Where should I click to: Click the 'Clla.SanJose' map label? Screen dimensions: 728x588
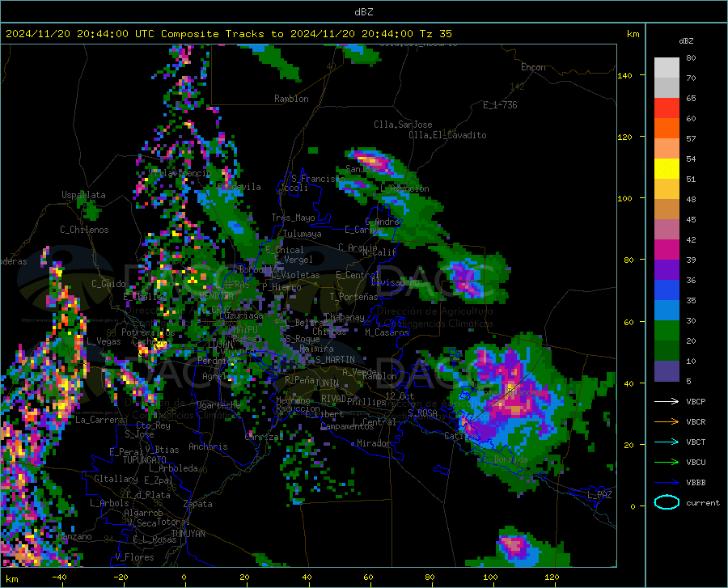[x=403, y=125]
